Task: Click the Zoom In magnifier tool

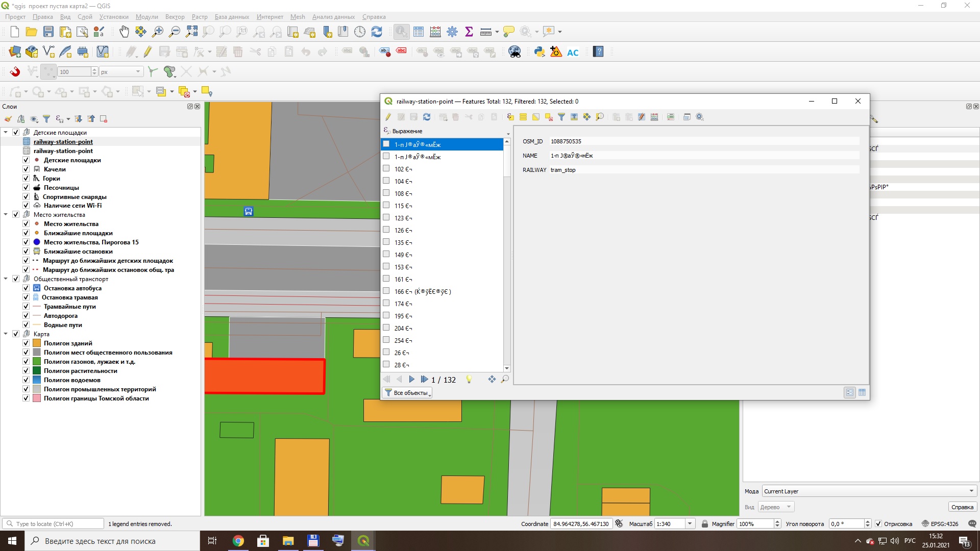Action: coord(158,32)
